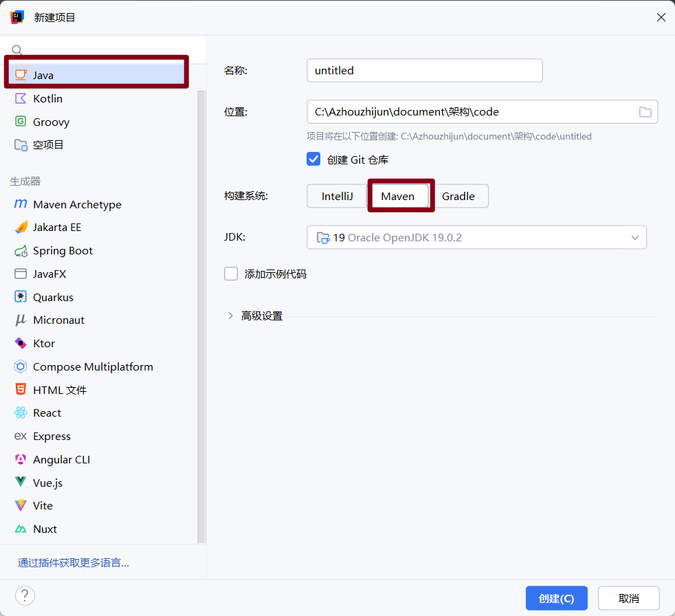Choose the Jakarta EE sail icon
The height and width of the screenshot is (616, 675).
click(21, 228)
